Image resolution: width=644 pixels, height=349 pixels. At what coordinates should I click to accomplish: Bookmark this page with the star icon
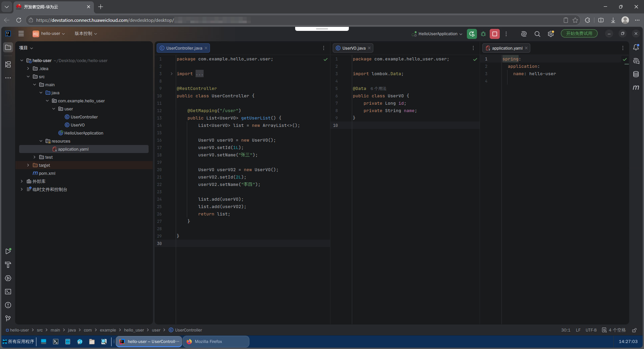[x=575, y=20]
